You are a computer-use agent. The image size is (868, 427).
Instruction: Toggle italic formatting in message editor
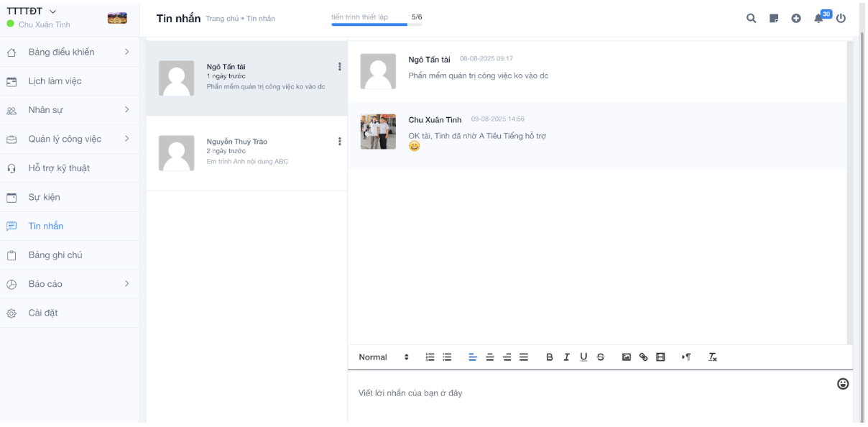[x=566, y=357]
